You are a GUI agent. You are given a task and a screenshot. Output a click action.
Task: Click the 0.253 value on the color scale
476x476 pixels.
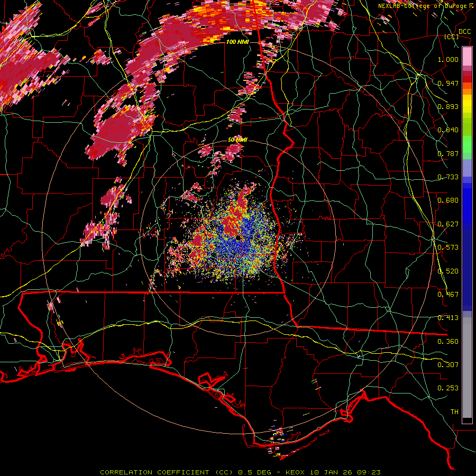coord(448,388)
